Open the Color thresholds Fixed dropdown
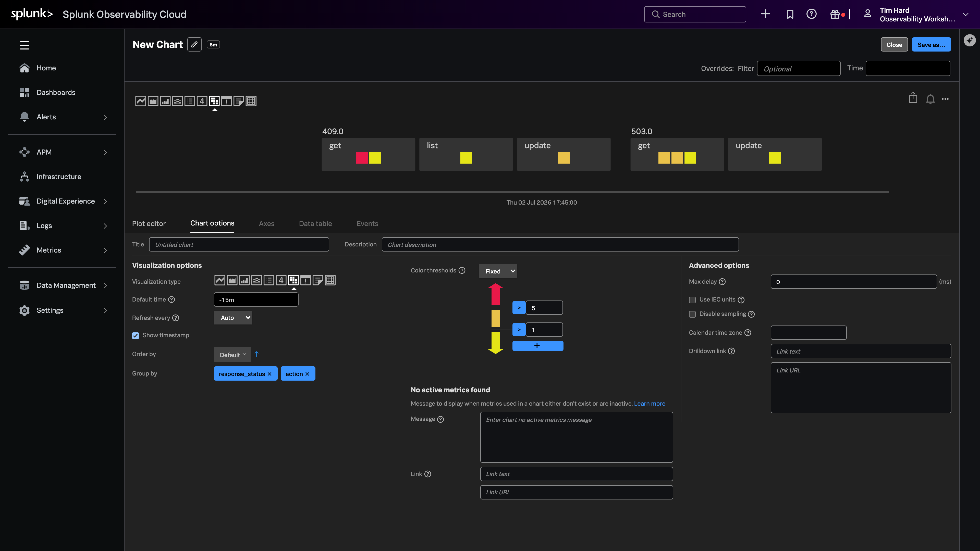The image size is (980, 551). [x=498, y=271]
